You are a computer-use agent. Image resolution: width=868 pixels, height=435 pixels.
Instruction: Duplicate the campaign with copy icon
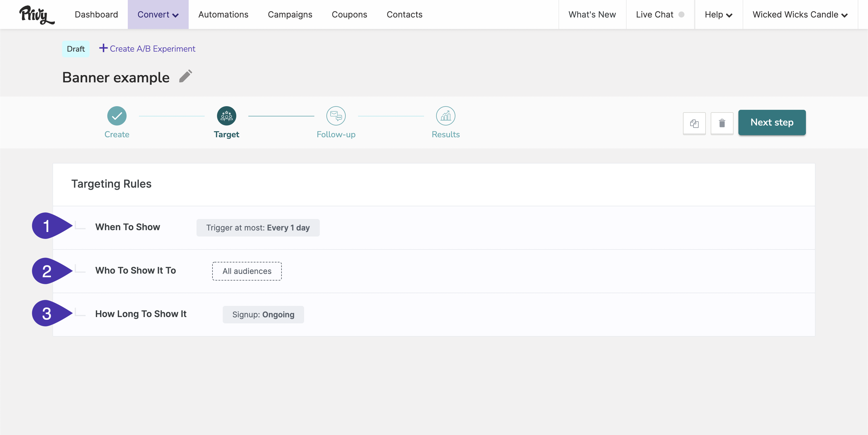tap(694, 123)
